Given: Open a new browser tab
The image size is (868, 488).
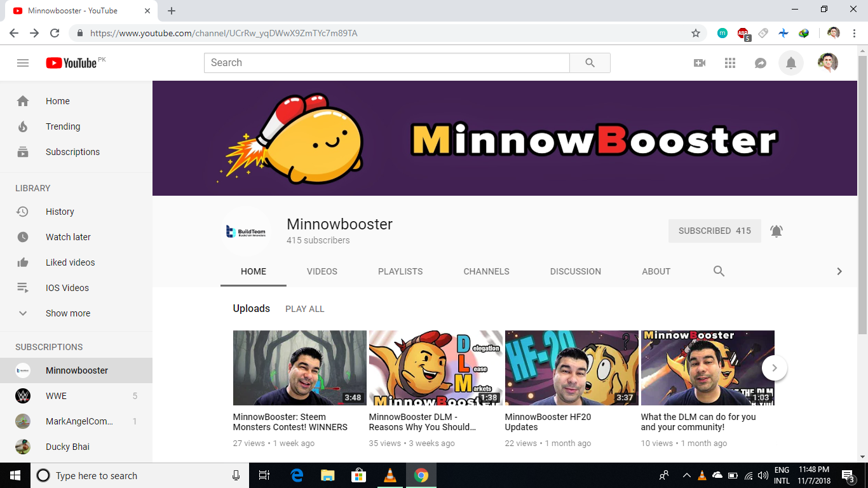Looking at the screenshot, I should pyautogui.click(x=172, y=11).
